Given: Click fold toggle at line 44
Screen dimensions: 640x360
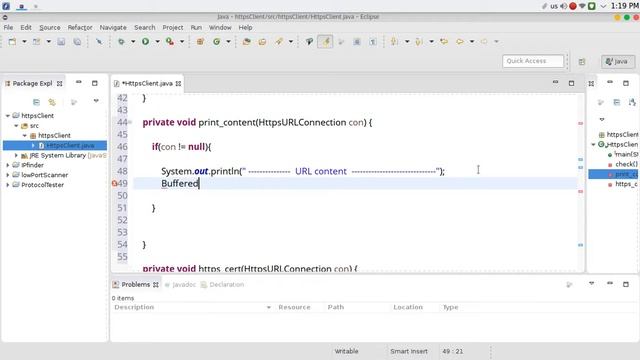Looking at the screenshot, I should pyautogui.click(x=130, y=122).
